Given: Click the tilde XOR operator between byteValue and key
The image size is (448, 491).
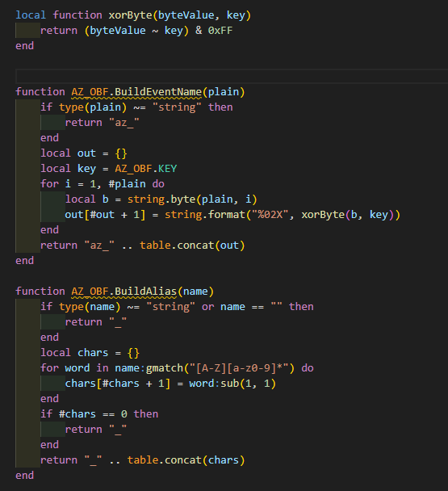Looking at the screenshot, I should click(155, 31).
